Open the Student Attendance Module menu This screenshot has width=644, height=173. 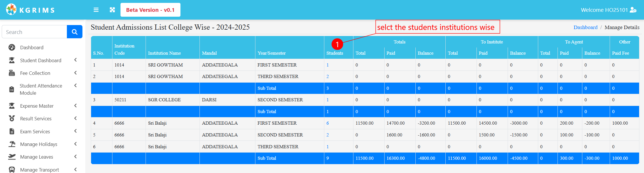[x=41, y=89]
